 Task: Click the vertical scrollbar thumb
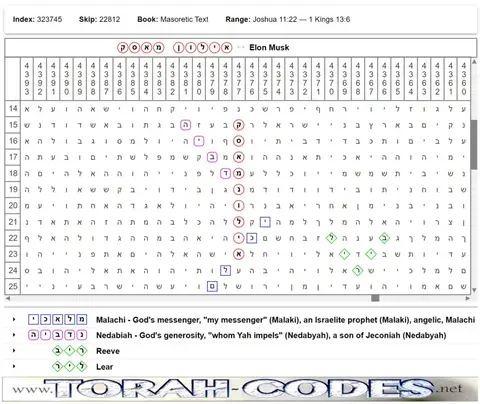(x=474, y=145)
